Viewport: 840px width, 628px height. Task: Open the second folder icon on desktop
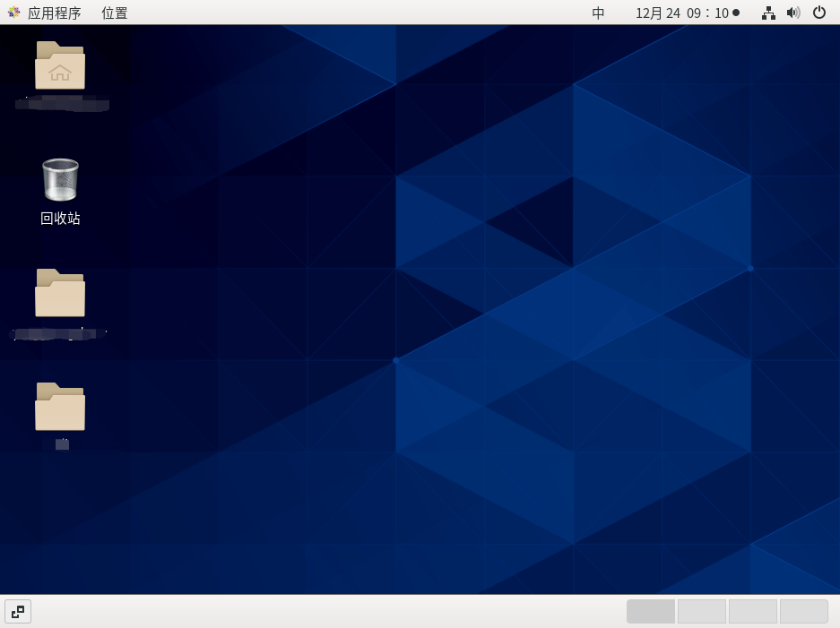pyautogui.click(x=59, y=293)
